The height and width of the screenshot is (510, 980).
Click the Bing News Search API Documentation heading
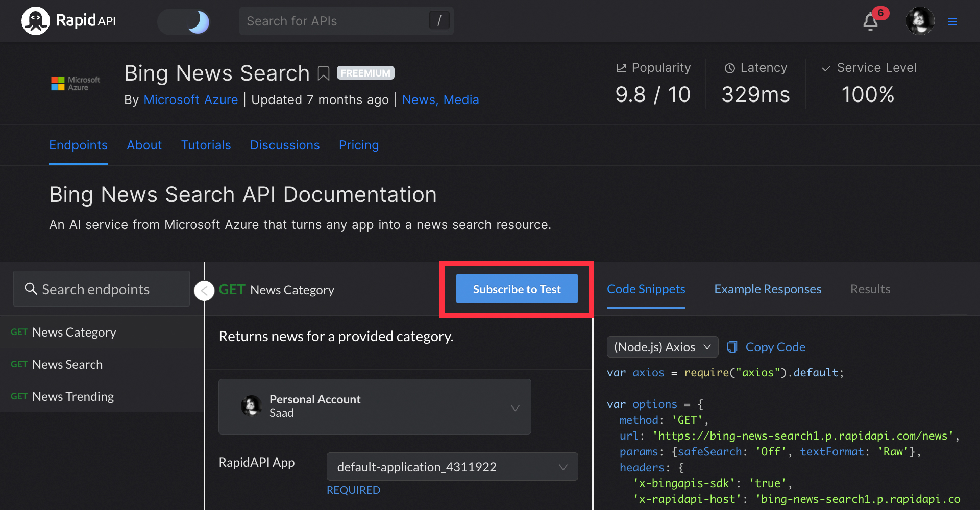click(243, 194)
